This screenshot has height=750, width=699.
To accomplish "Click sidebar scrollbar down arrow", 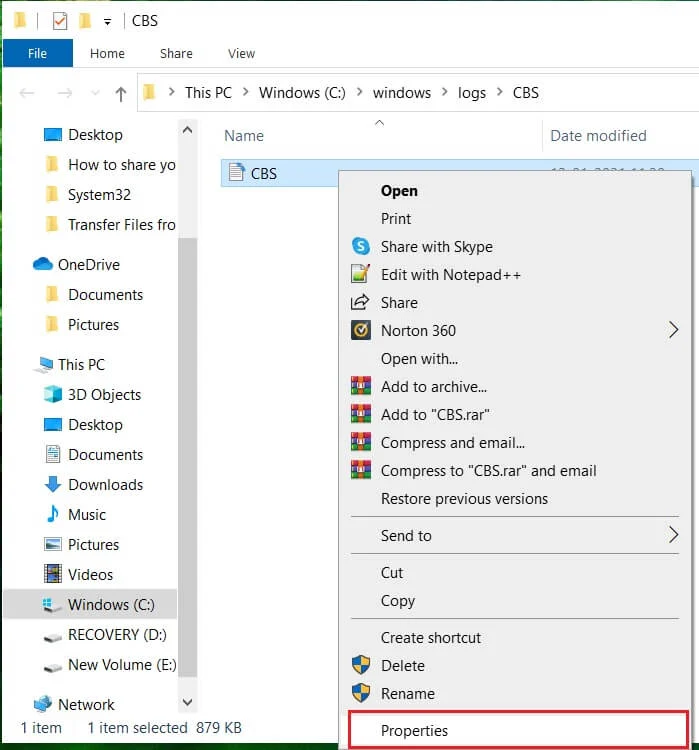I will point(188,702).
